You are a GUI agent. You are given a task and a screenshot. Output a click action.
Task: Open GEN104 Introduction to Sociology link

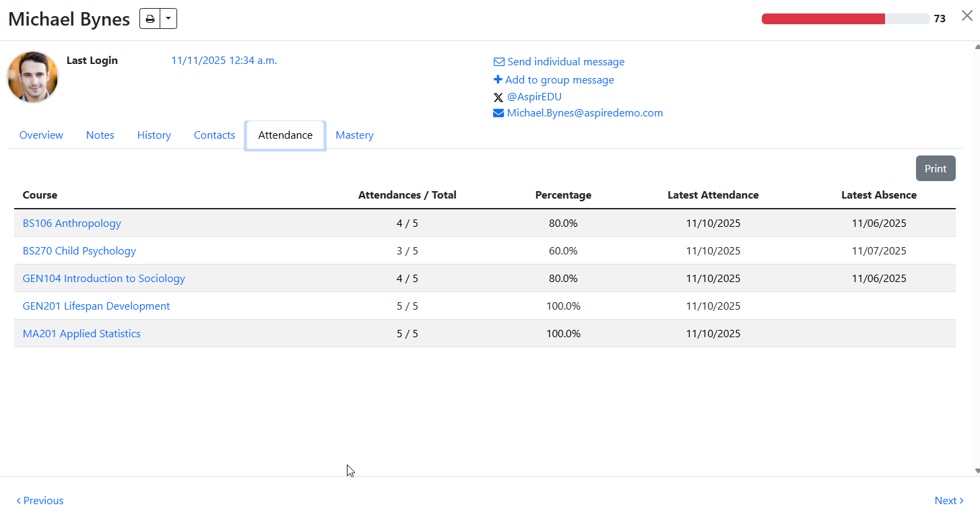coord(104,279)
